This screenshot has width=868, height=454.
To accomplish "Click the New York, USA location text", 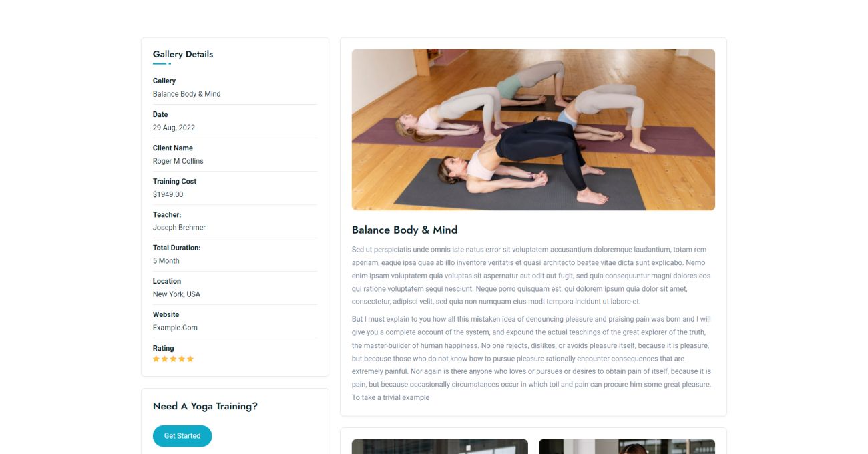I will [x=176, y=294].
